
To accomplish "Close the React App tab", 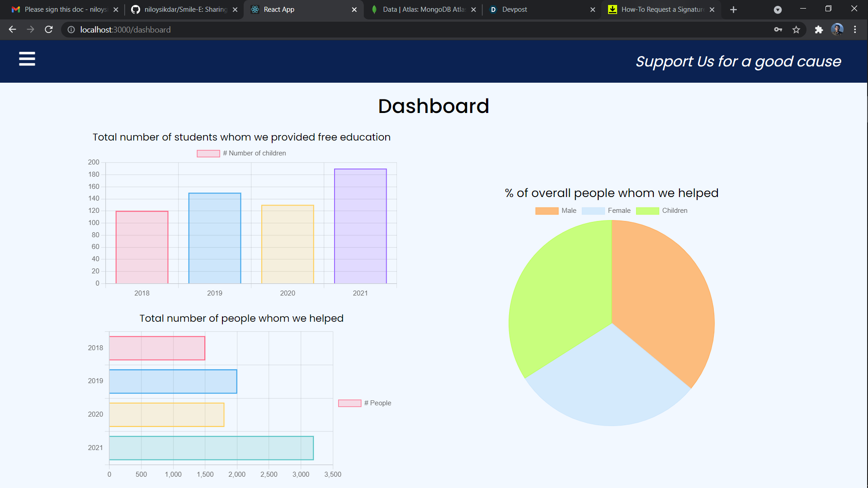I will (x=354, y=9).
